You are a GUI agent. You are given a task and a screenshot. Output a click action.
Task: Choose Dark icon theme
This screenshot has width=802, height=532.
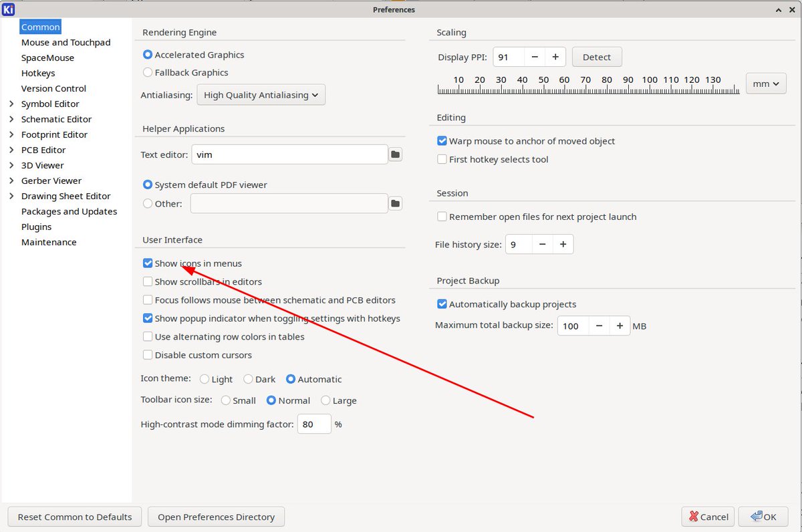[x=248, y=379]
